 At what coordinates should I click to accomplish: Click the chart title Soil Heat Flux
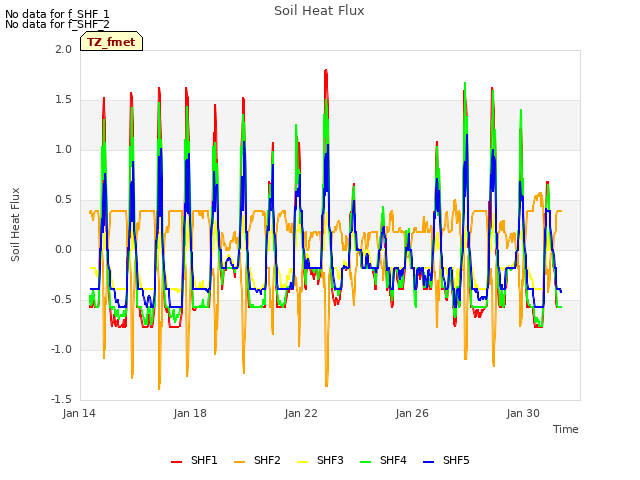pyautogui.click(x=319, y=11)
